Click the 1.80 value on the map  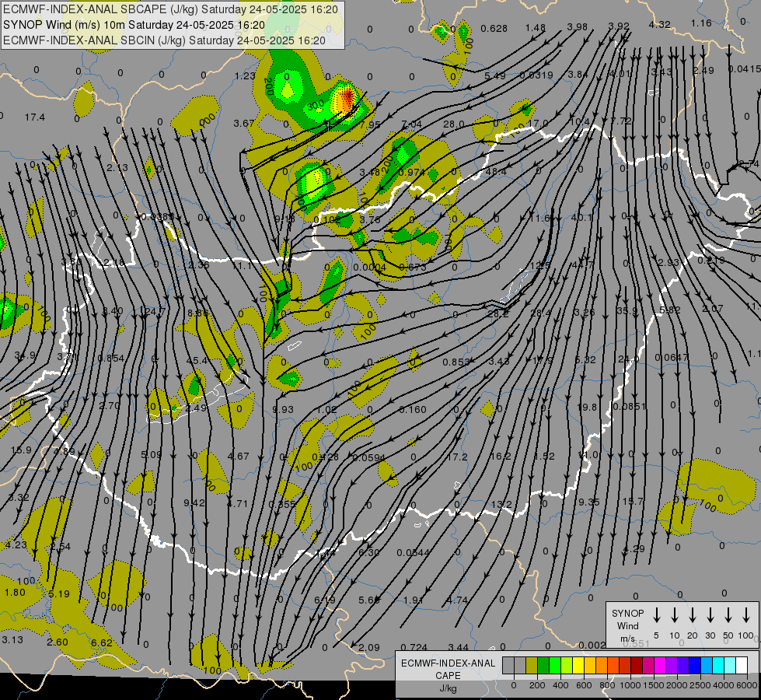click(x=15, y=592)
